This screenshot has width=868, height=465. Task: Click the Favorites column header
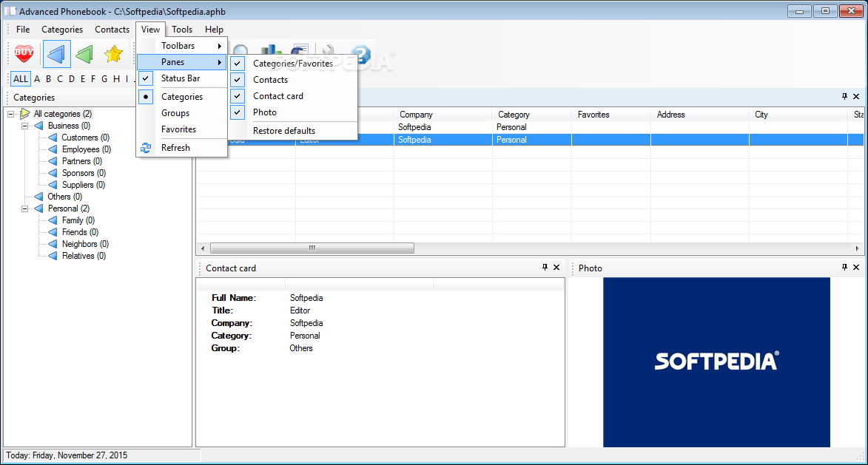(610, 115)
